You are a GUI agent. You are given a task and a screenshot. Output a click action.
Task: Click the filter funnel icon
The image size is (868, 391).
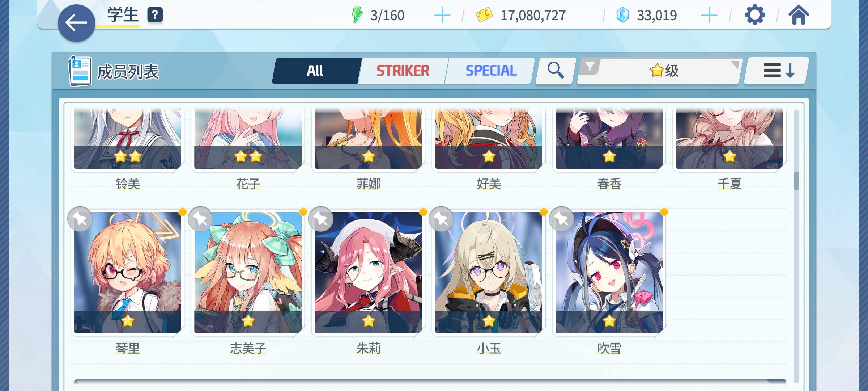tap(590, 67)
